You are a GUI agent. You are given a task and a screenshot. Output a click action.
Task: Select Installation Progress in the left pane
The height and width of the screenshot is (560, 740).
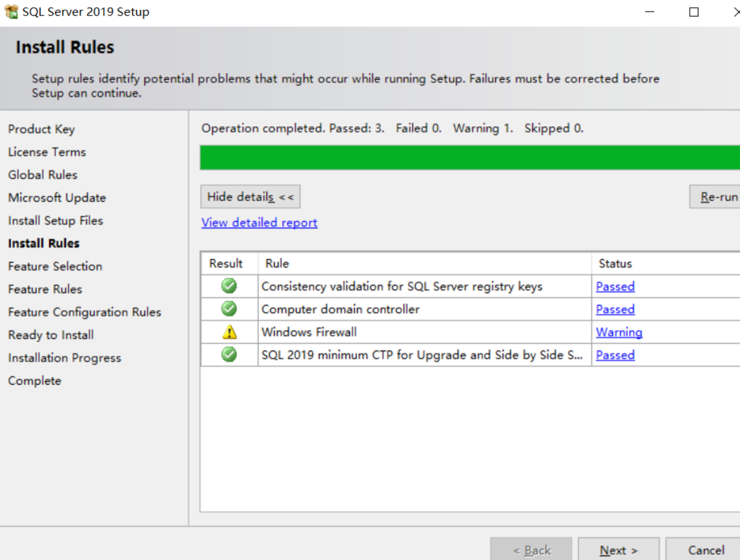64,358
